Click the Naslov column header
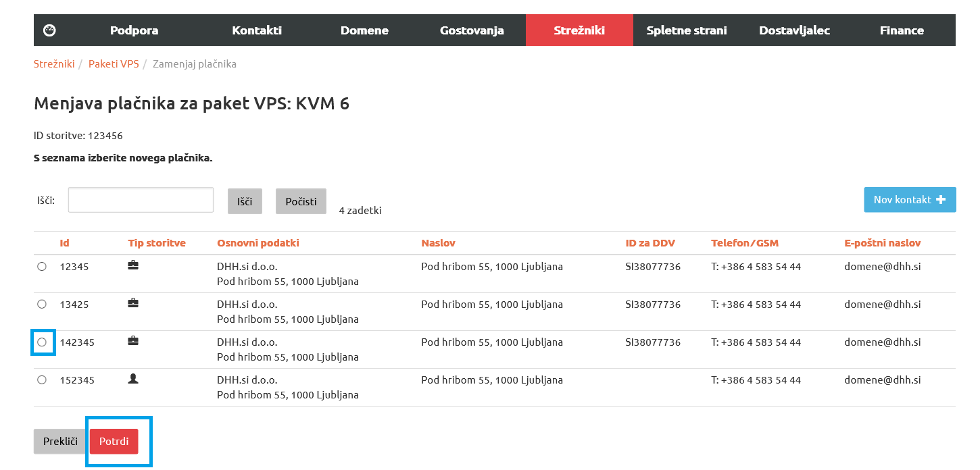The height and width of the screenshot is (470, 980). coord(437,243)
